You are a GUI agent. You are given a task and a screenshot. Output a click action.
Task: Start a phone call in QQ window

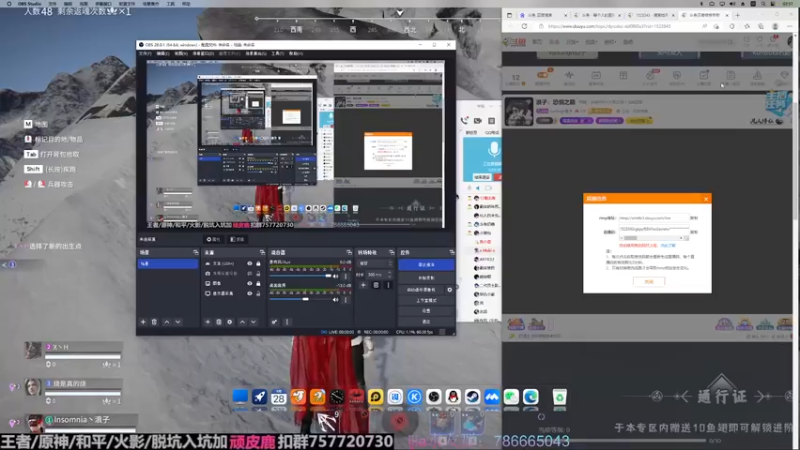464,121
